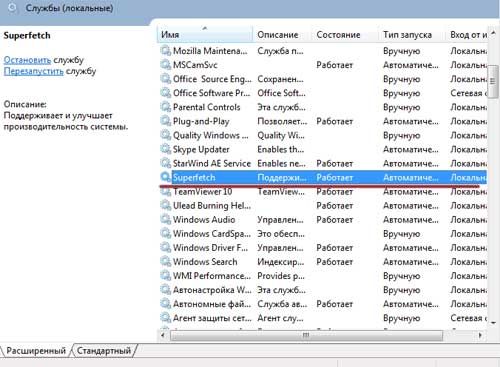Screen dimensions: 500x367
Task: Click the gear icon of Windows Search
Action: point(166,262)
